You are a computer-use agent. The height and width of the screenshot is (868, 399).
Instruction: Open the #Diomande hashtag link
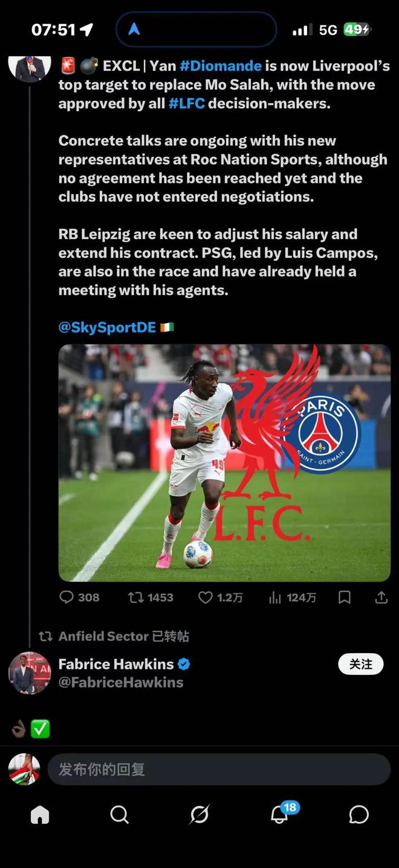221,66
